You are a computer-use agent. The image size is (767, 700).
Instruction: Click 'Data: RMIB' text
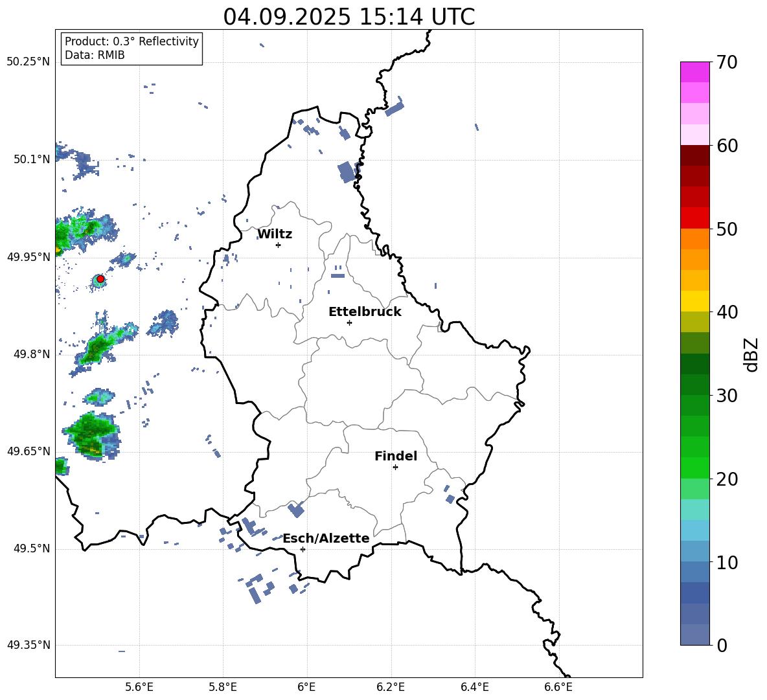[95, 55]
